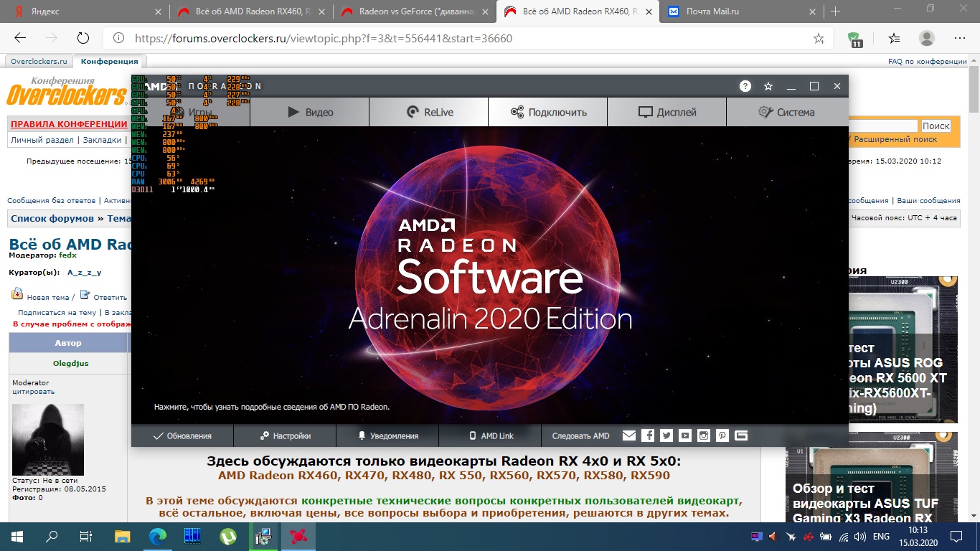Click the Adrenalin 2020 Edition banner image
This screenshot has width=980, height=551.
[490, 275]
